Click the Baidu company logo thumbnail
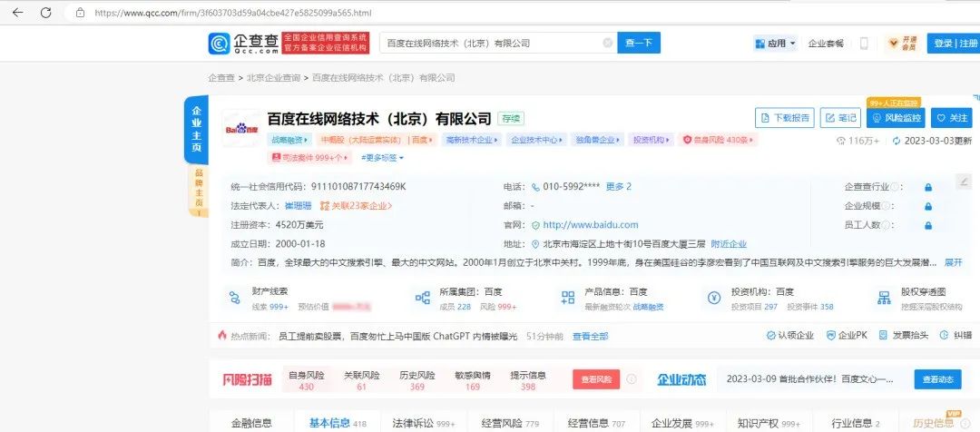The image size is (980, 432). pos(241,130)
